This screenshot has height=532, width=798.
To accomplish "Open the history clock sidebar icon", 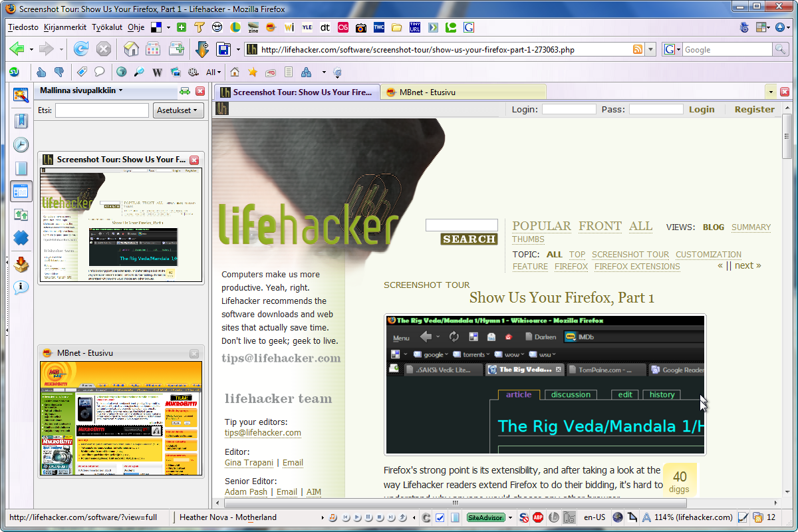I will click(21, 145).
